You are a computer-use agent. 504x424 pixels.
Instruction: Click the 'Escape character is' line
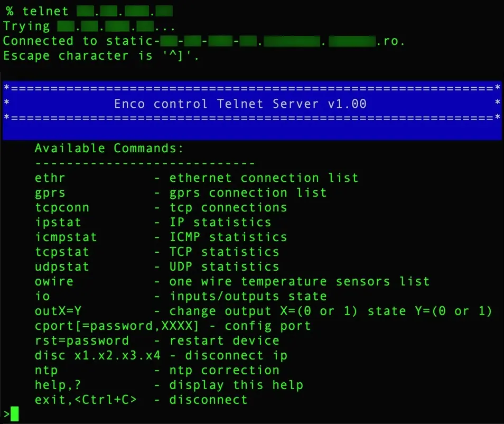101,56
